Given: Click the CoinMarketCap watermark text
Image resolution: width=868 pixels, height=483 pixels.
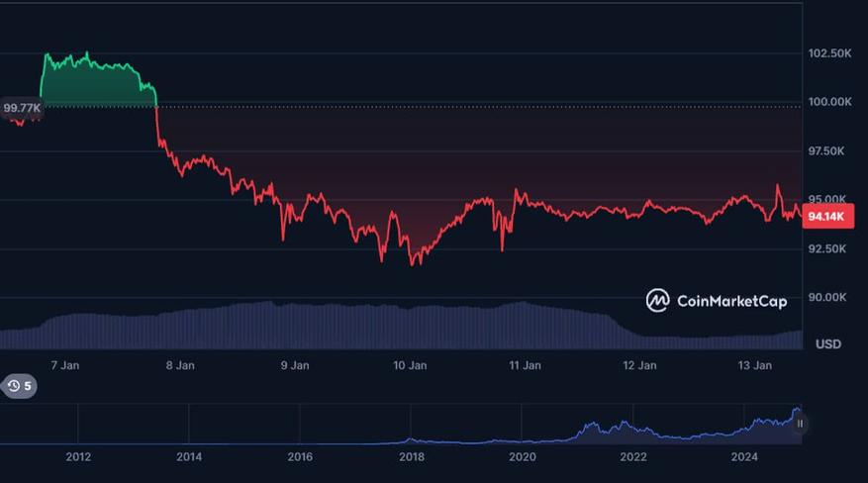Looking at the screenshot, I should 731,301.
